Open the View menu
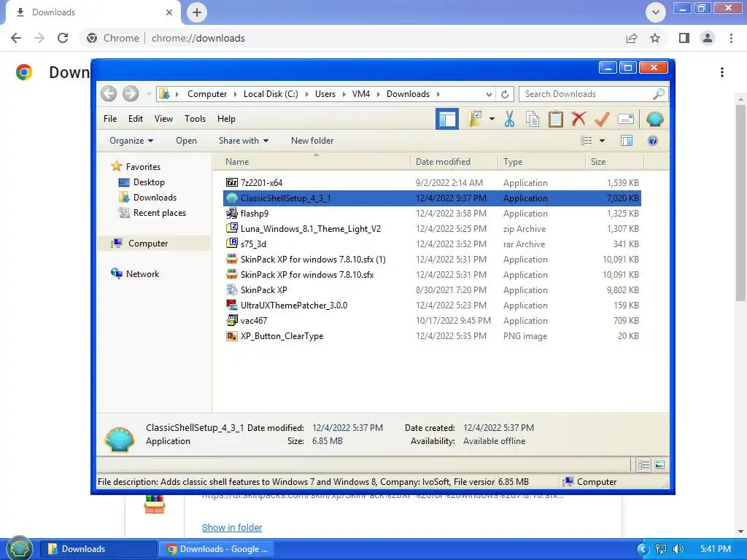Image resolution: width=747 pixels, height=560 pixels. [163, 119]
